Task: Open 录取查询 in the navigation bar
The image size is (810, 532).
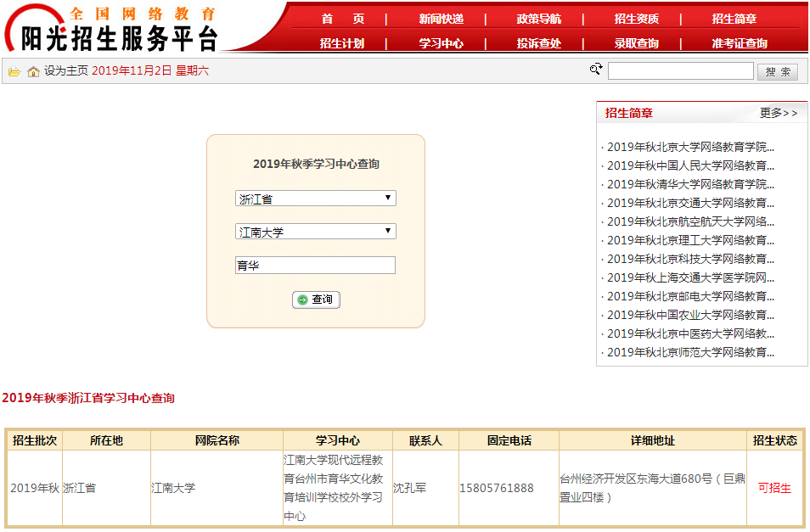Action: (x=636, y=43)
